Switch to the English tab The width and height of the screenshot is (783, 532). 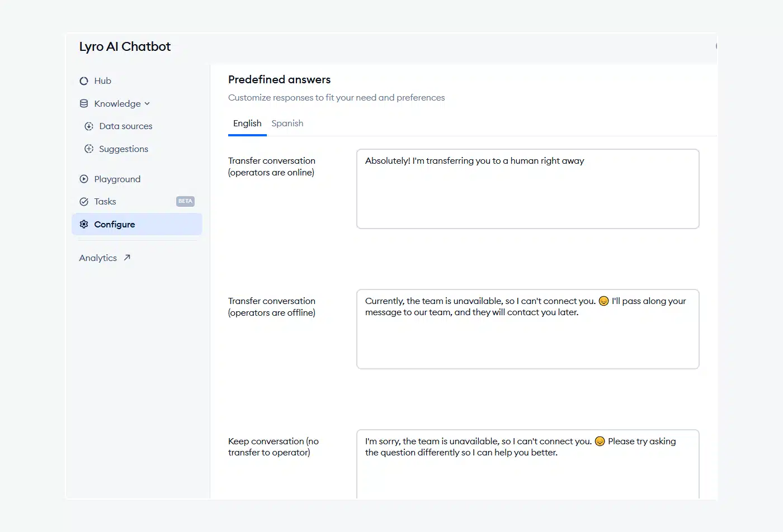tap(247, 123)
